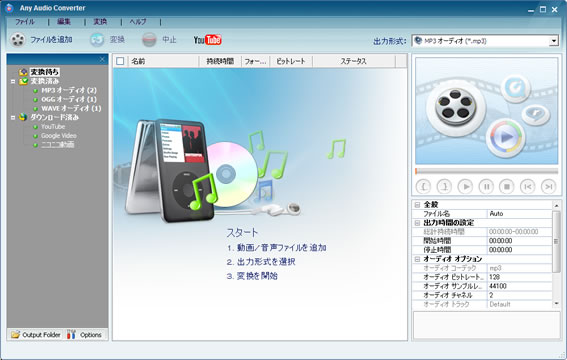The image size is (567, 360).
Task: Click the オーディオ チャネル 2 value
Action: pos(520,295)
